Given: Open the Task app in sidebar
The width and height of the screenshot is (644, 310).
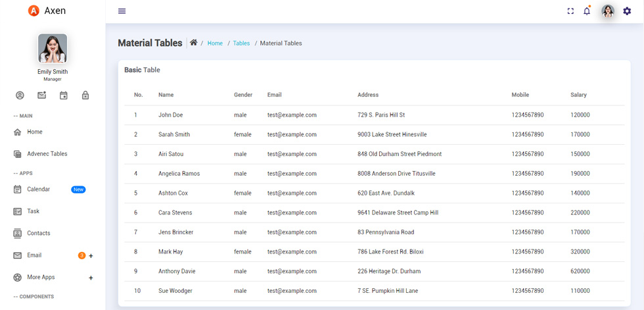Looking at the screenshot, I should click(x=34, y=211).
